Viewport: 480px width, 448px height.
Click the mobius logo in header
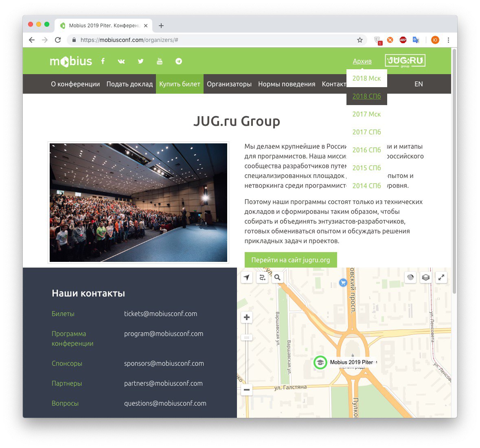pyautogui.click(x=71, y=61)
